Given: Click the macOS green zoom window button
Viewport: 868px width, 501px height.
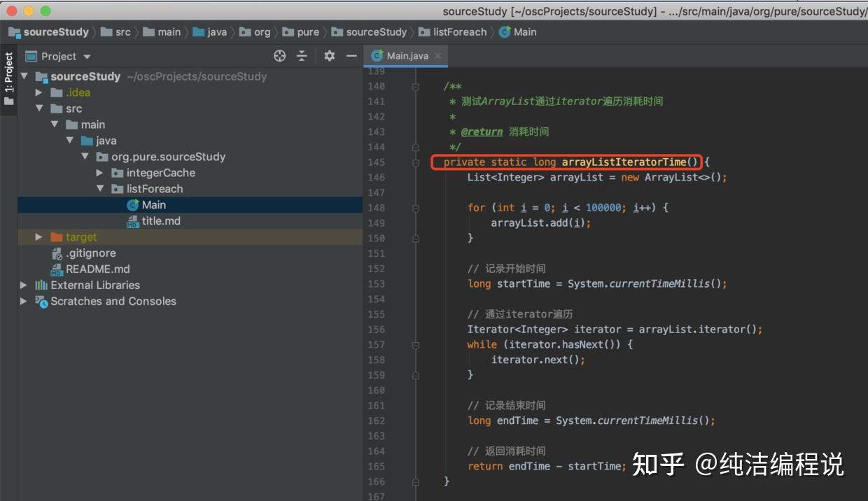Looking at the screenshot, I should (45, 10).
